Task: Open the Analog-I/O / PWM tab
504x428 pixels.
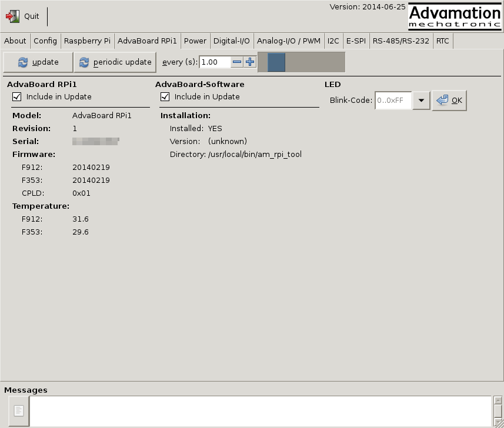Action: coord(289,41)
